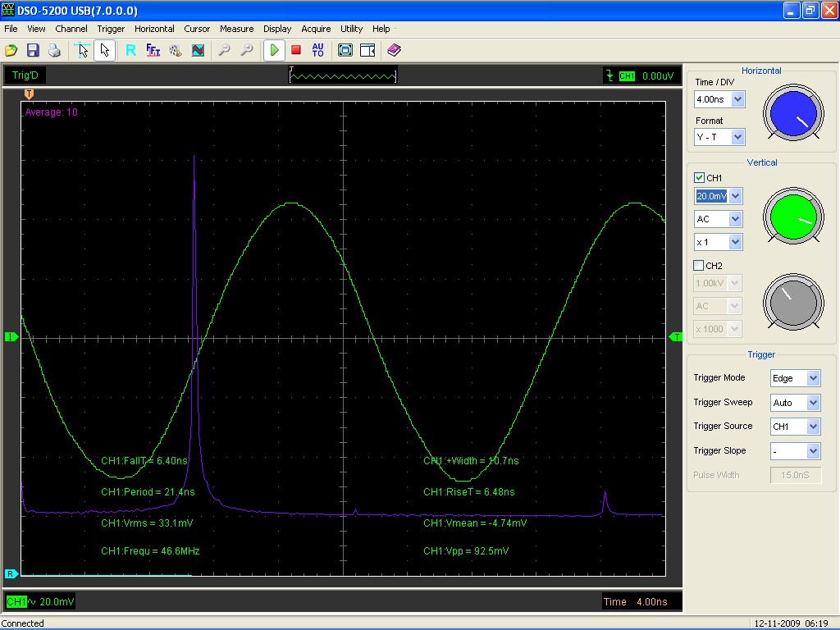
Task: Click the Print icon in toolbar
Action: (54, 50)
